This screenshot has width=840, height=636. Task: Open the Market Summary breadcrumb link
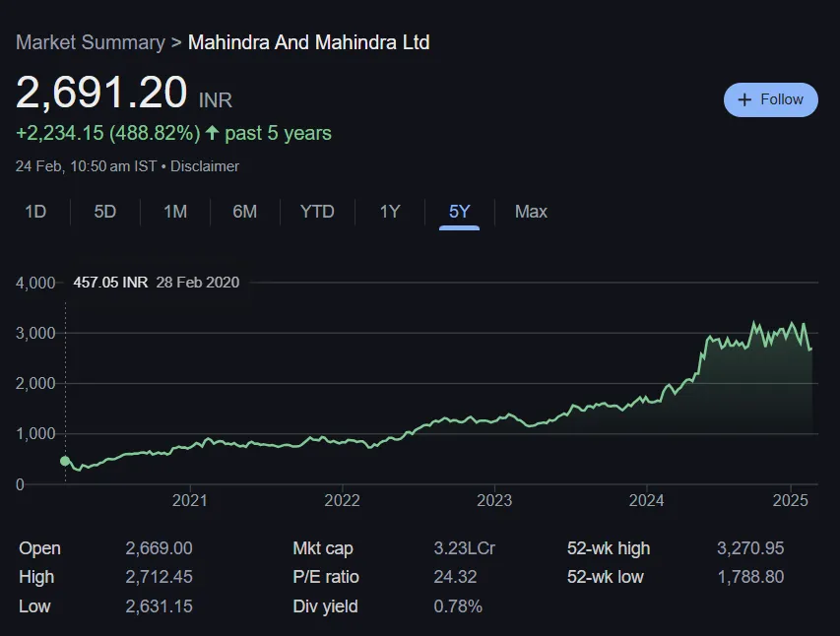pyautogui.click(x=91, y=42)
